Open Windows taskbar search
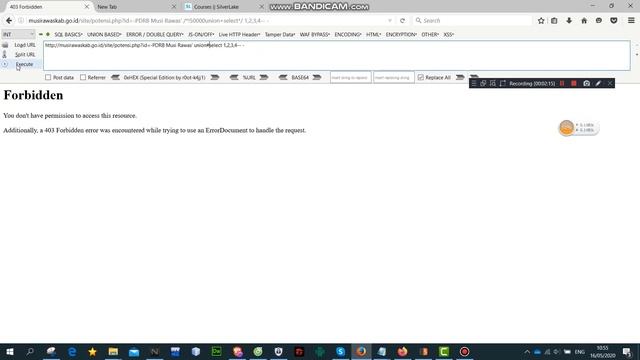The image size is (640, 360). 30,351
